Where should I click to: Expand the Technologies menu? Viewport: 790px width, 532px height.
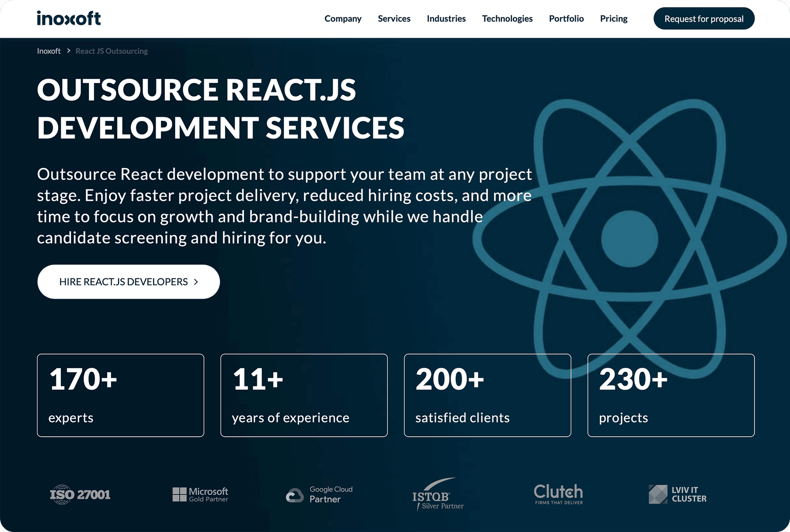click(x=507, y=18)
